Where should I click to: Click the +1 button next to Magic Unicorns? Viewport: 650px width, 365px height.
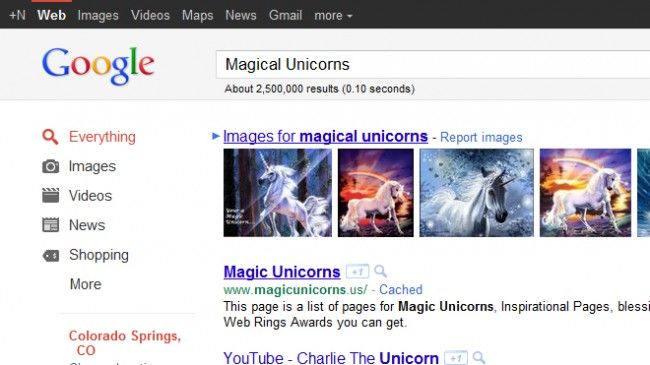(x=357, y=272)
